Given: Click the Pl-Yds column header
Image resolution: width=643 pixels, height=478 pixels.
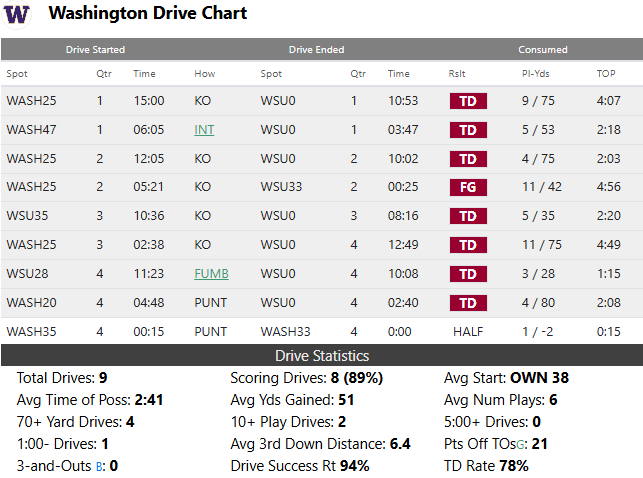Looking at the screenshot, I should (536, 74).
